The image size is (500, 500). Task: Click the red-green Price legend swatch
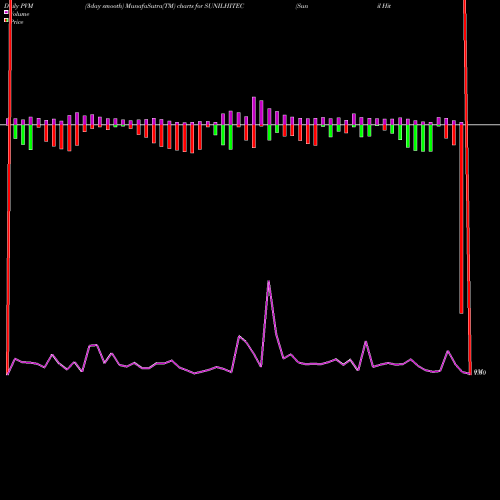coord(6,20)
